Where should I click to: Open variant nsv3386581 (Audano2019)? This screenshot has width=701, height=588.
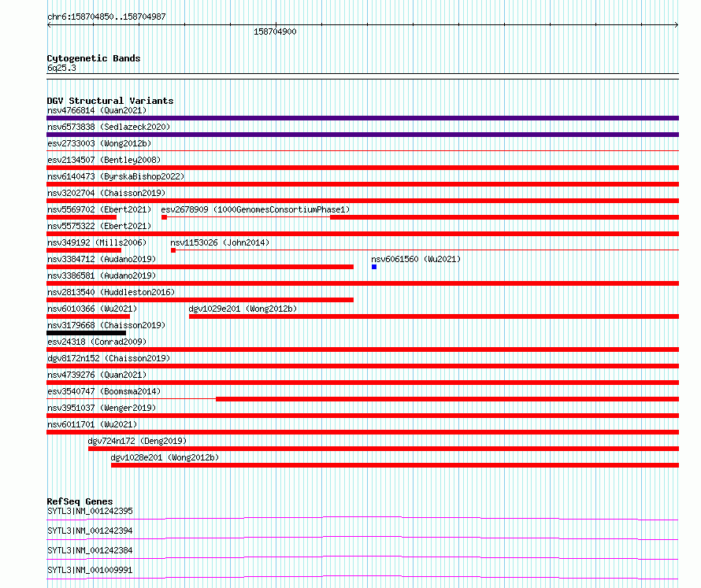102,276
